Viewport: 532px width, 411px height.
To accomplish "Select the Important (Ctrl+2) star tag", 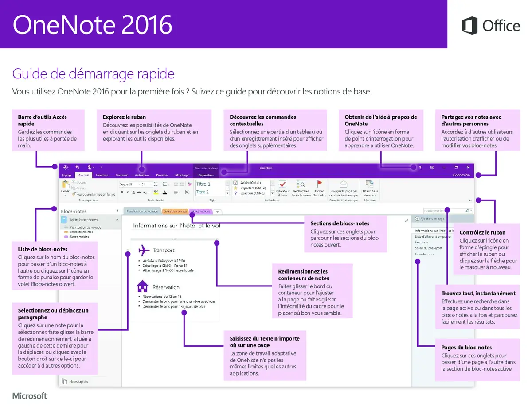I will coord(236,188).
